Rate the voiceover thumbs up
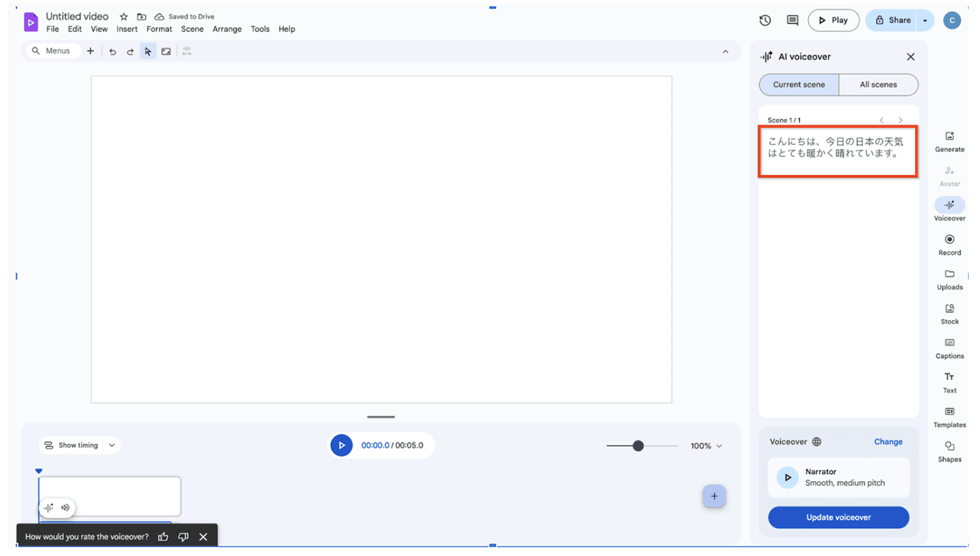The width and height of the screenshot is (980, 556). [x=163, y=536]
